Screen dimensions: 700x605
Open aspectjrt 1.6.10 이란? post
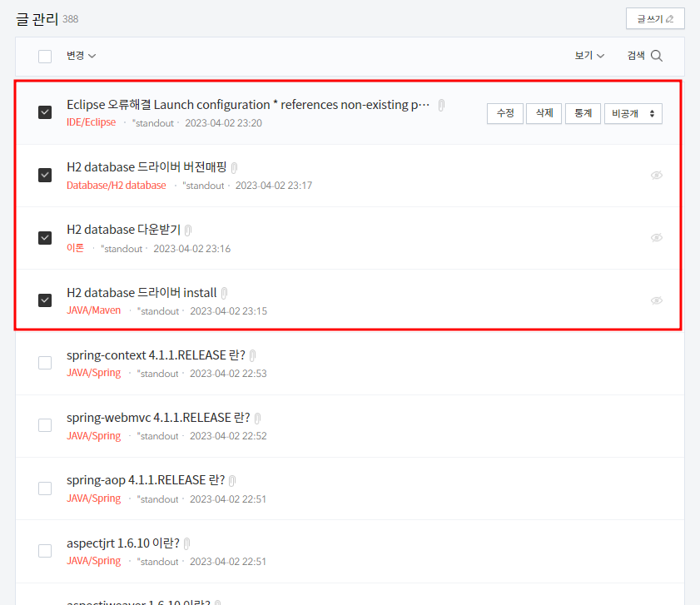[x=123, y=543]
